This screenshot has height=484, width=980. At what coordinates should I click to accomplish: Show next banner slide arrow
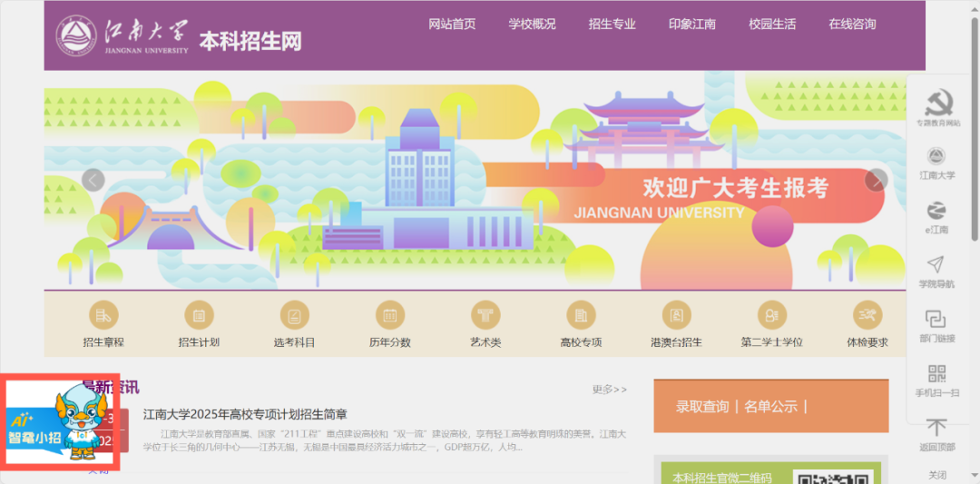pyautogui.click(x=877, y=180)
